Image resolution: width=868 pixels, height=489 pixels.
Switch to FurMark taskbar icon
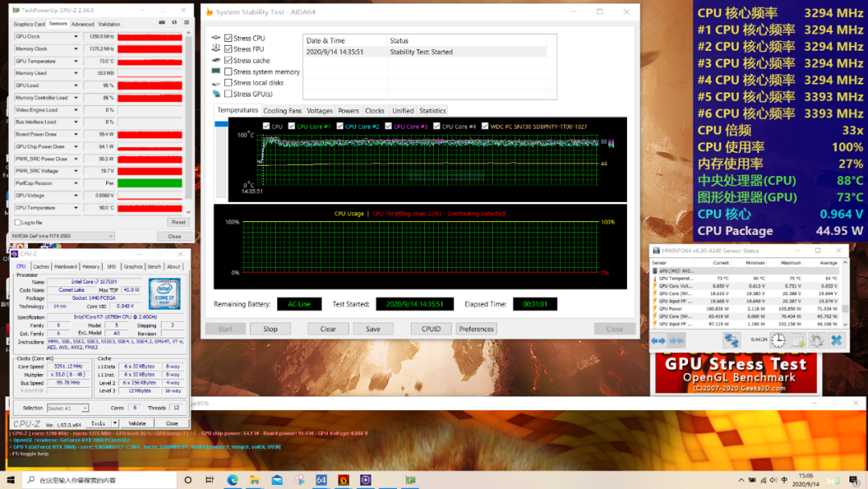click(x=343, y=480)
